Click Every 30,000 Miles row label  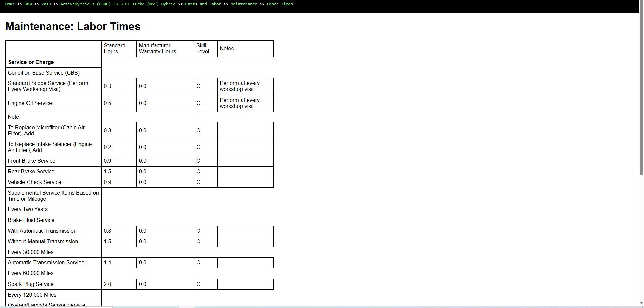pyautogui.click(x=53, y=252)
